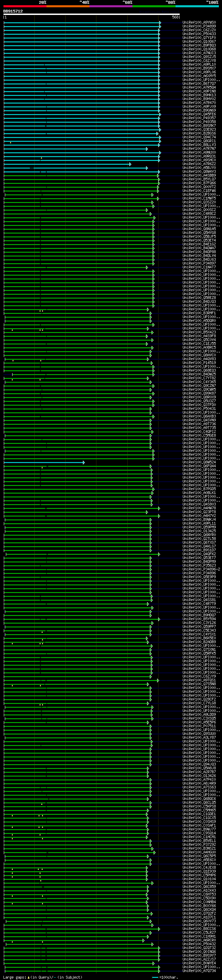Viewport: 222px width, 980px height.
Task: Click the UniRef100_C7YT82 hit label
Action: [x=199, y=378]
